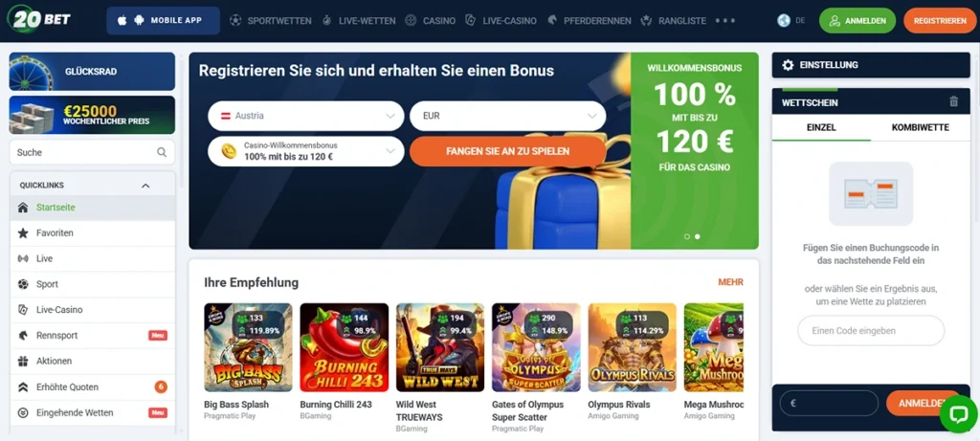Viewport: 980px width, 441px height.
Task: Open Casino-Willkommensbonus dropdown
Action: point(306,151)
